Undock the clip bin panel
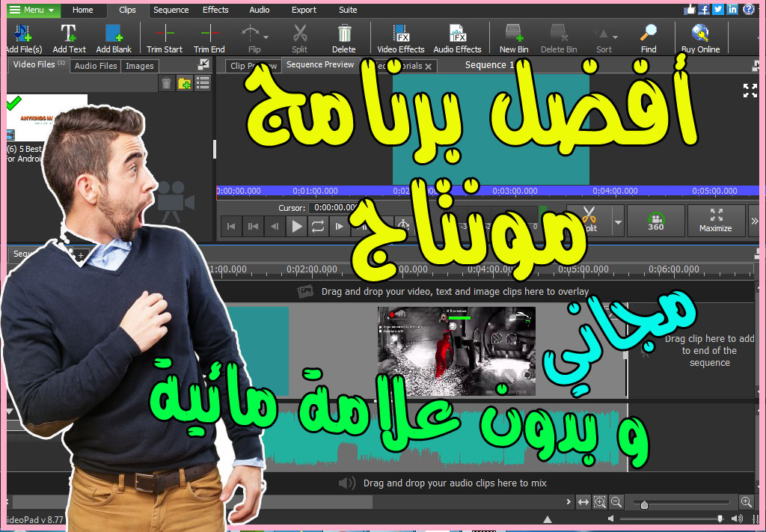The image size is (766, 532). (x=203, y=64)
